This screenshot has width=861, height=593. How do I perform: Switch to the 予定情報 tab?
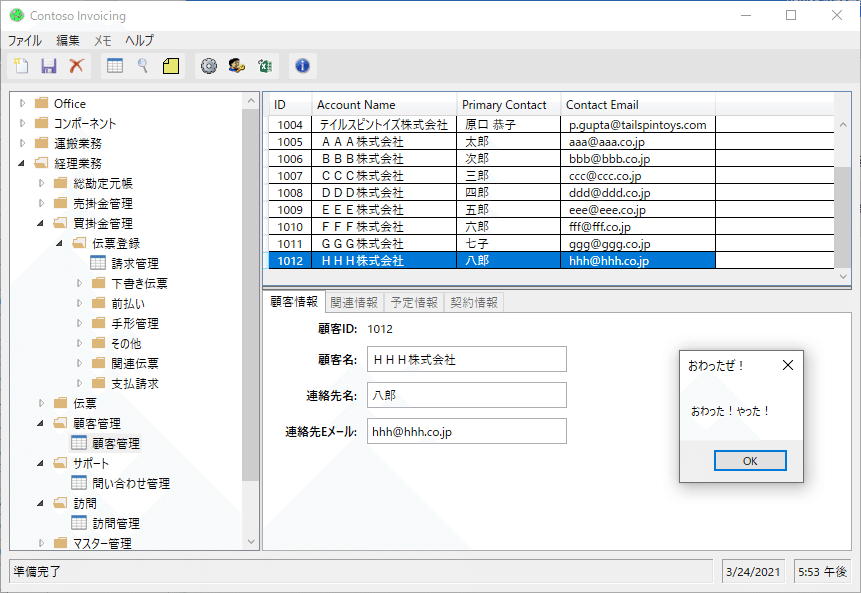[414, 303]
